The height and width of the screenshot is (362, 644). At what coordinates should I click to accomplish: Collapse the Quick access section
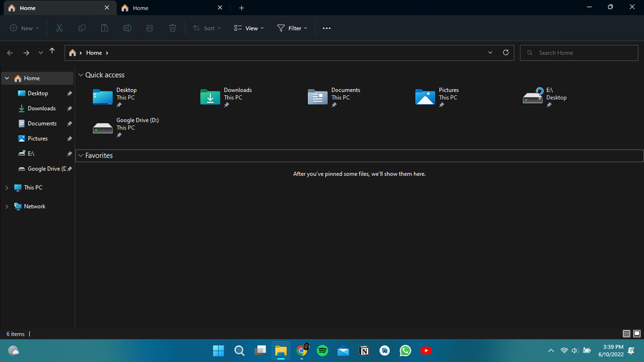point(81,75)
